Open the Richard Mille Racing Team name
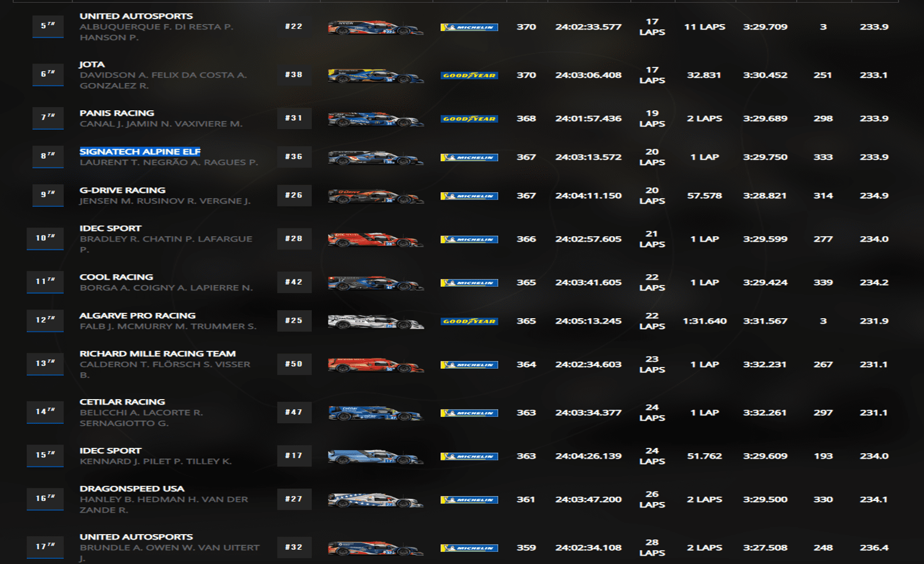The image size is (924, 564). coord(158,353)
